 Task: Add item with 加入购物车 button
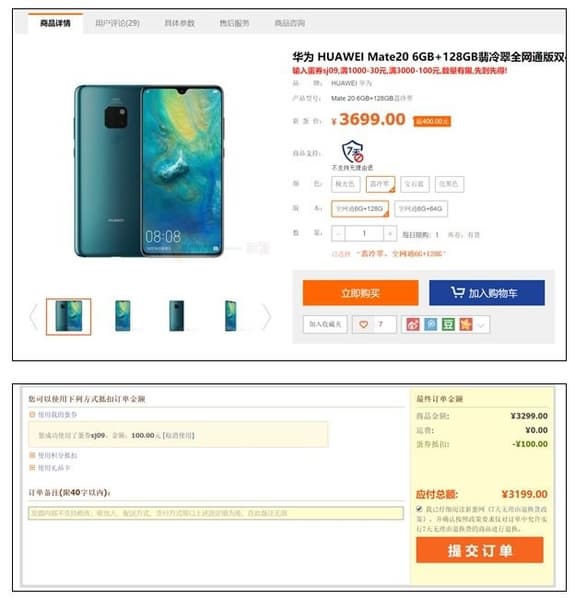487,293
